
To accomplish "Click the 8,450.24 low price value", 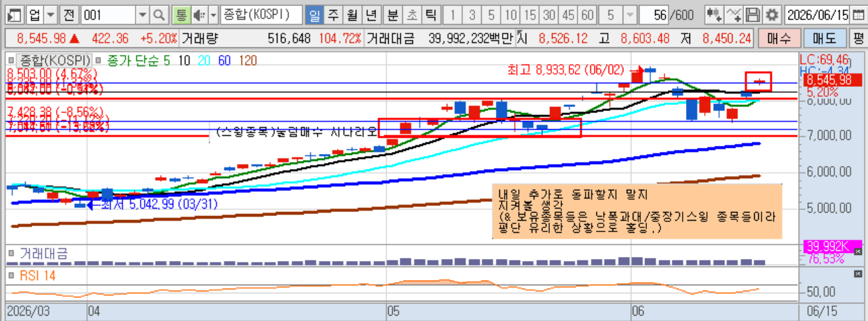I will pyautogui.click(x=726, y=39).
